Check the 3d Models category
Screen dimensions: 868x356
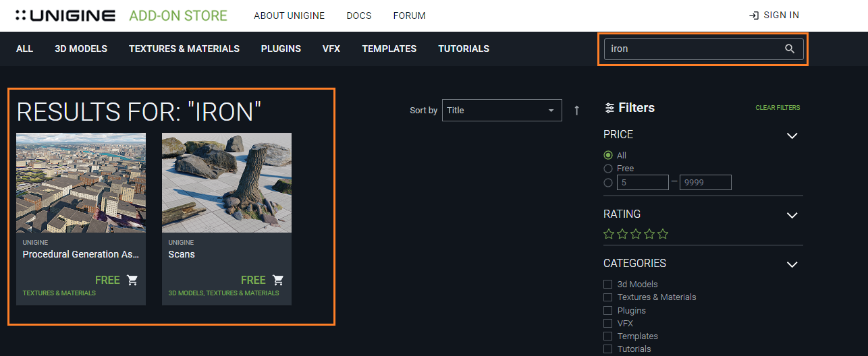point(608,284)
